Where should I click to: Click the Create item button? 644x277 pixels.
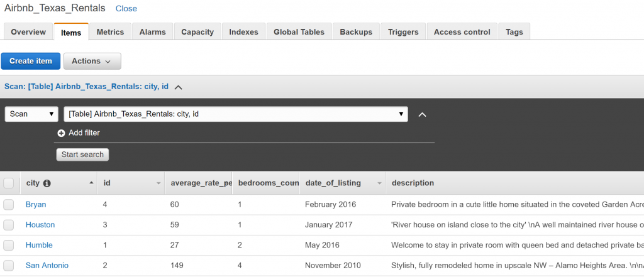click(x=31, y=61)
